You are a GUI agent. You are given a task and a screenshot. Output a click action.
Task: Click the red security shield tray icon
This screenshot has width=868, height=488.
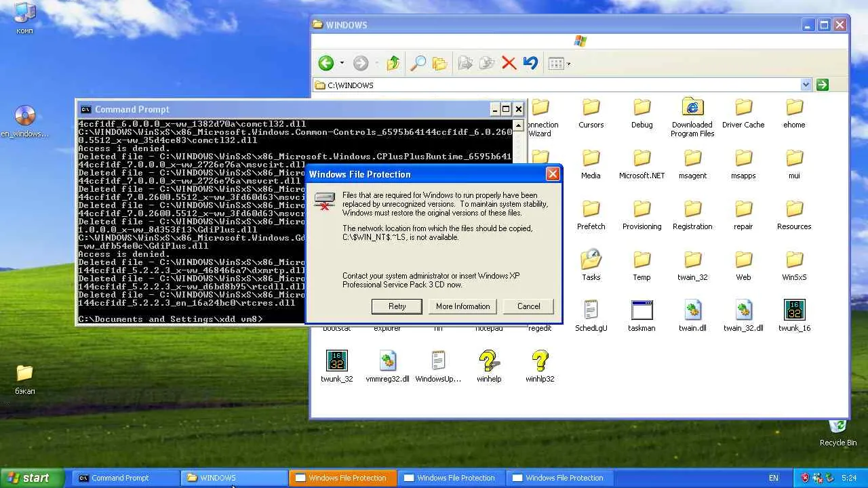point(805,478)
